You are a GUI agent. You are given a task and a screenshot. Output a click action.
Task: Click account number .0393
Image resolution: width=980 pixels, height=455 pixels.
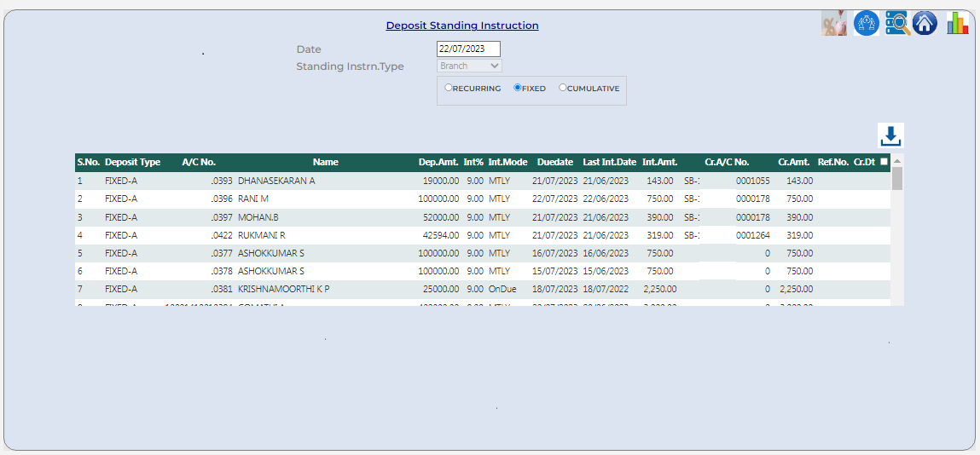pos(222,181)
